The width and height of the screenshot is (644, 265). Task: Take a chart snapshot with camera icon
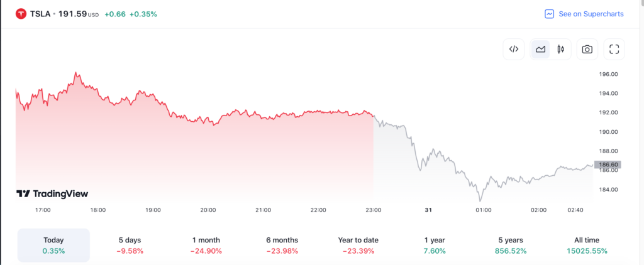(x=587, y=49)
